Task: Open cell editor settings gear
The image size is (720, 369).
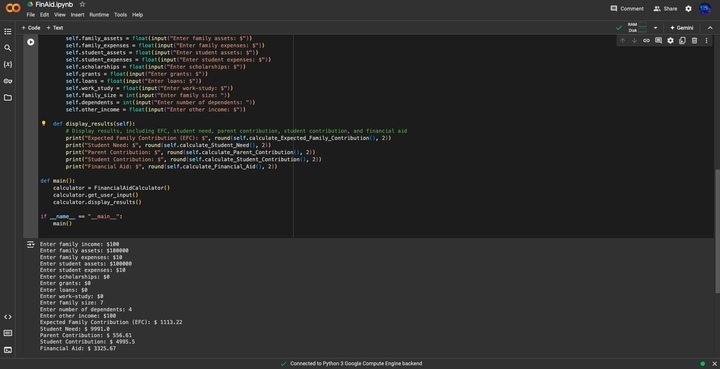Action: pyautogui.click(x=670, y=41)
